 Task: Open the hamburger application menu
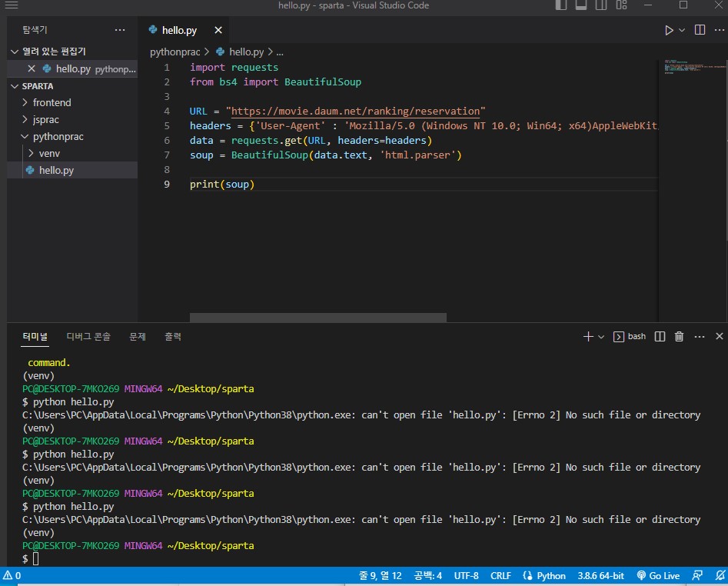point(11,5)
